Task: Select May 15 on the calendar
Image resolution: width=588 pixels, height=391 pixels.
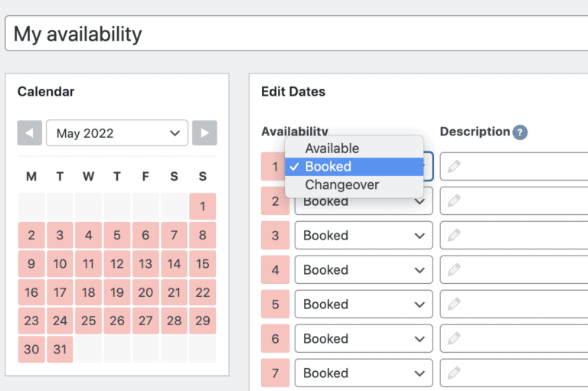Action: click(x=202, y=263)
